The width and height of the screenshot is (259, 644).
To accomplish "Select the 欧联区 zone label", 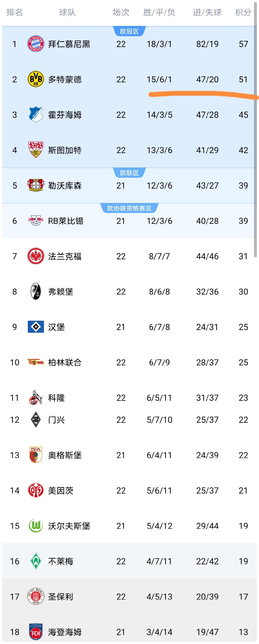I will [x=129, y=173].
